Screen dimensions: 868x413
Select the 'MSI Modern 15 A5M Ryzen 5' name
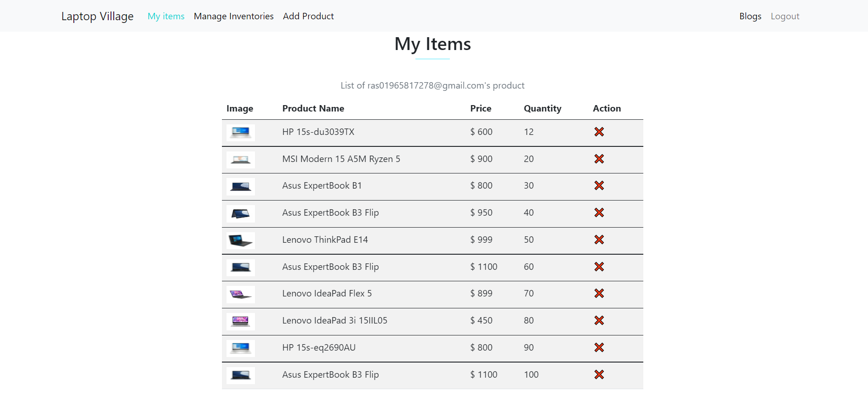point(341,159)
